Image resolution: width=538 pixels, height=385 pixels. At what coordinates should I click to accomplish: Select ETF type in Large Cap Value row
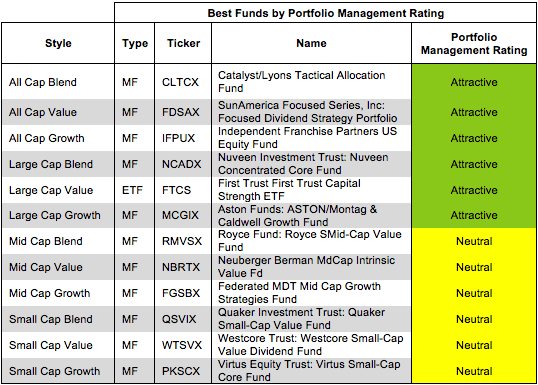pyautogui.click(x=132, y=190)
